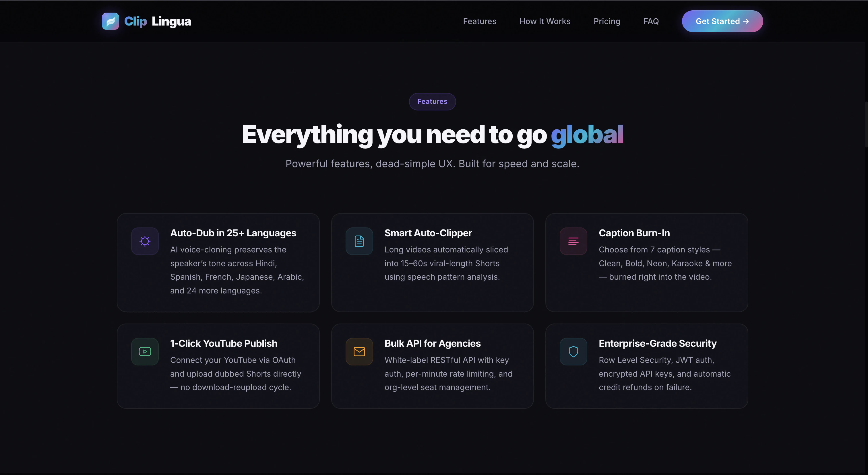Click the ClipLingua logo icon
Image resolution: width=868 pixels, height=475 pixels.
coord(110,21)
